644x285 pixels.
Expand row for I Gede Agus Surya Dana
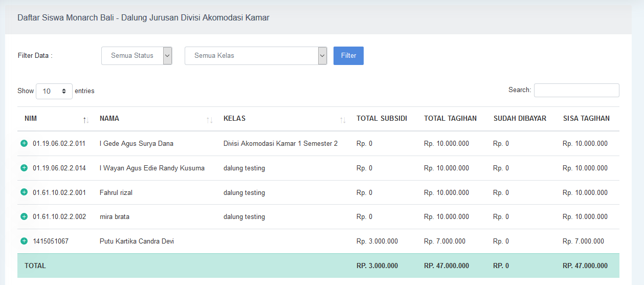point(24,143)
